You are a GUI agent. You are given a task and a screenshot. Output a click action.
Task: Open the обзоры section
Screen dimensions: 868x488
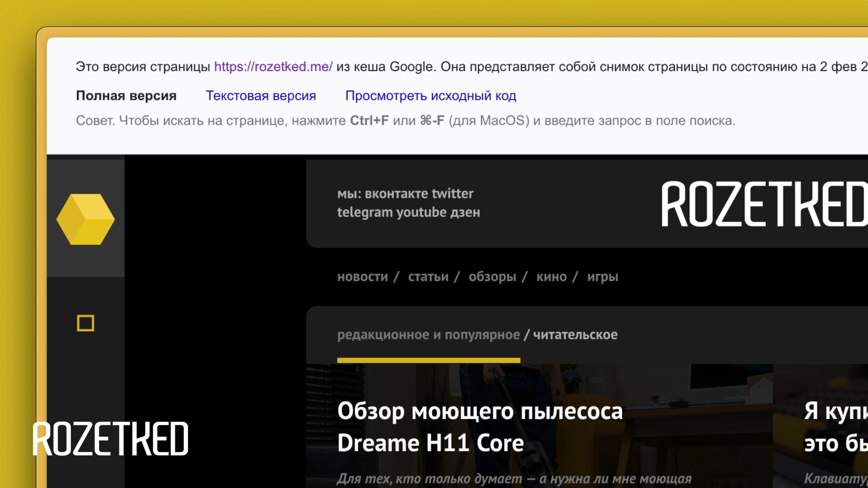(x=491, y=277)
